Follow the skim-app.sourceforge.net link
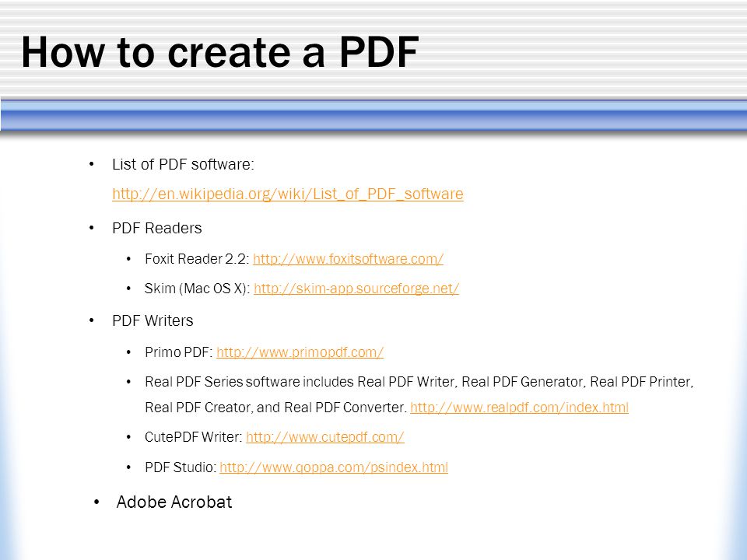 tap(356, 289)
